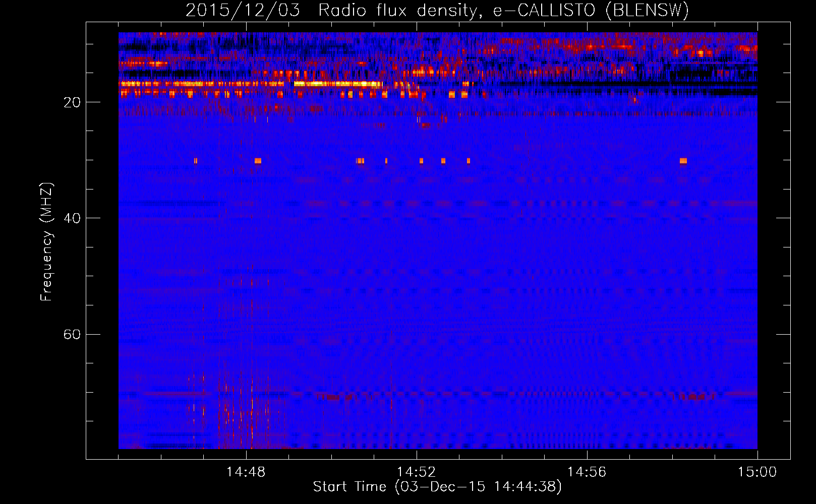
Task: Click the 14:56 time tick label
Action: coord(587,472)
